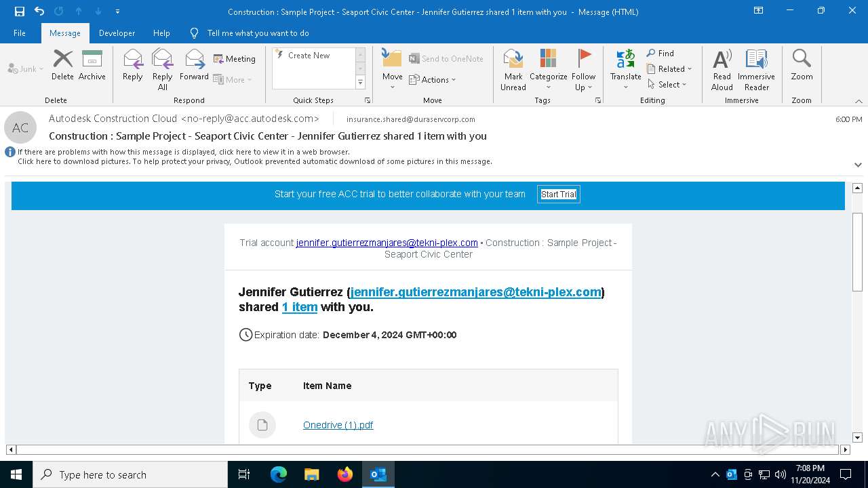Switch to the Message tab
The width and height of the screenshot is (868, 488).
(x=65, y=33)
